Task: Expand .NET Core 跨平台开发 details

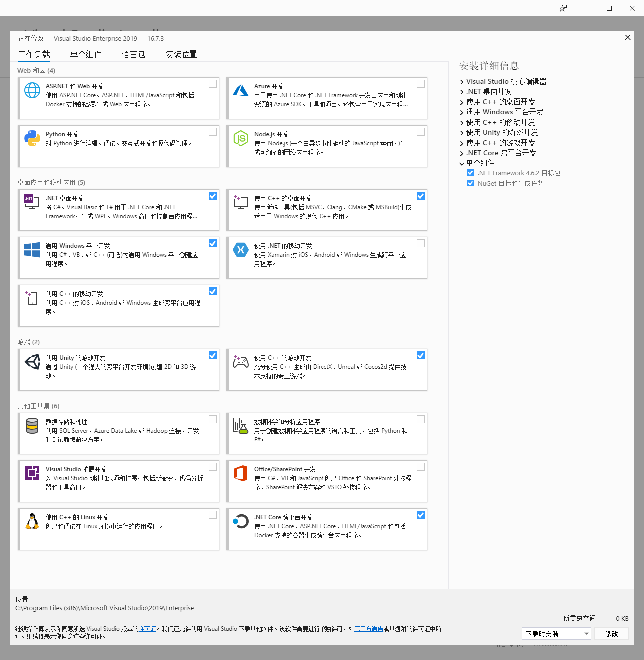Action: point(462,153)
